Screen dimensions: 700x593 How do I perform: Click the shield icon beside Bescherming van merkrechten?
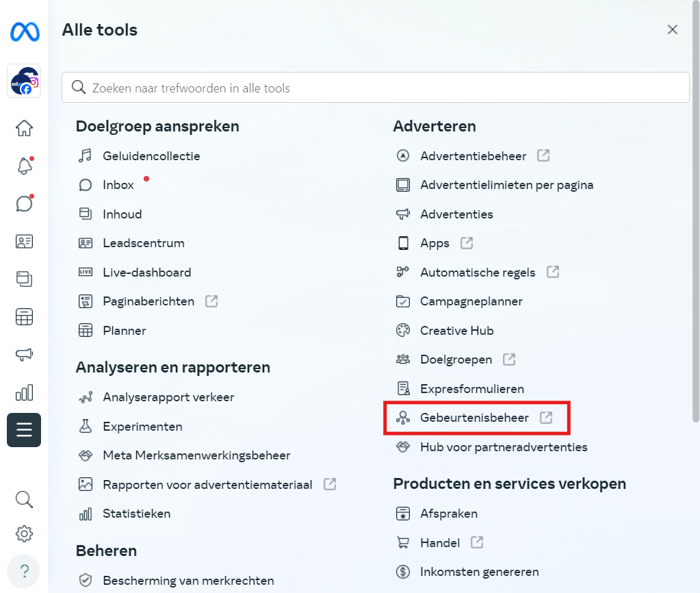(x=86, y=580)
